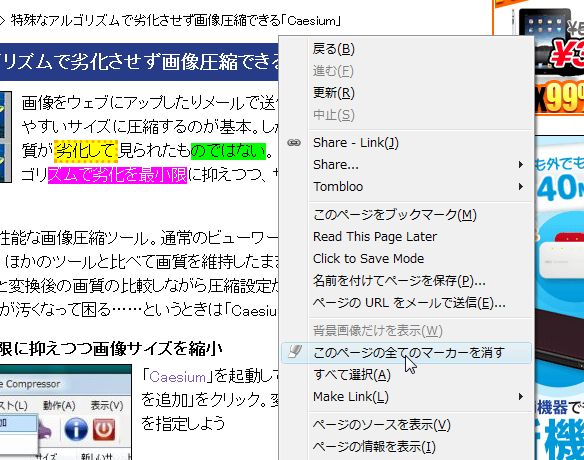Click the article thumbnail image at left
Screen dimensions: 584x460
pos(5,137)
